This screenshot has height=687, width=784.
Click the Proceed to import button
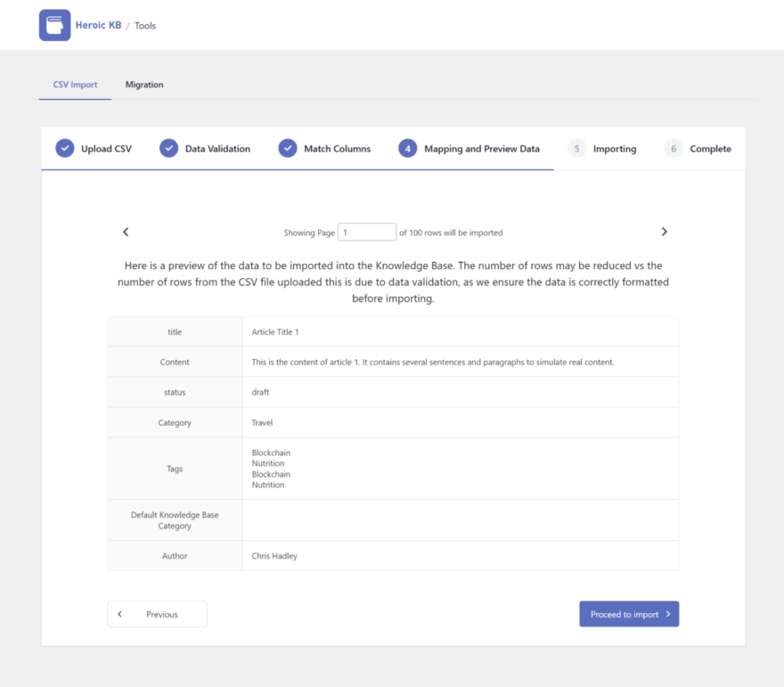[x=629, y=614]
